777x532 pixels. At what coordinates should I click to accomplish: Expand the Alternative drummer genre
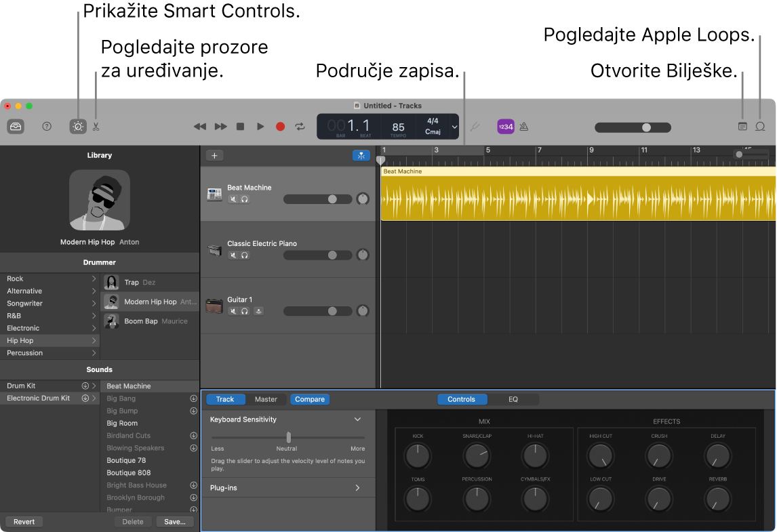click(x=94, y=291)
